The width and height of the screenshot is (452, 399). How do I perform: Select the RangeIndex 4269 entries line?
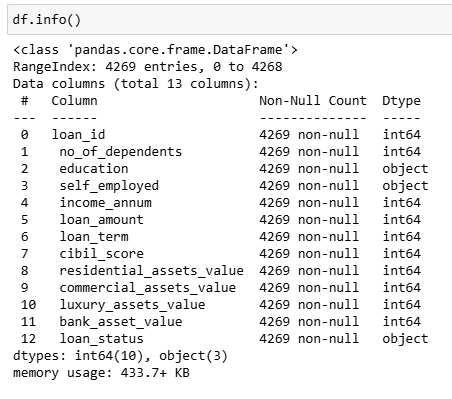pos(147,67)
